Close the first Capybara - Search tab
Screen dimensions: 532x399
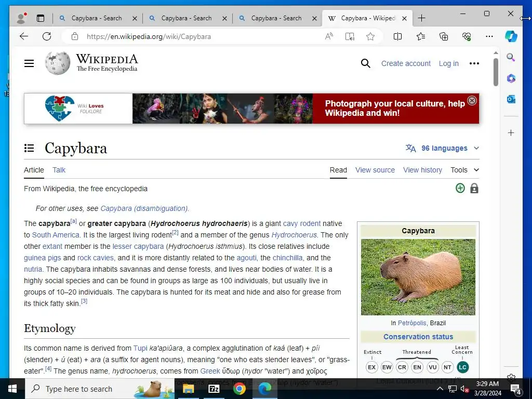(135, 18)
